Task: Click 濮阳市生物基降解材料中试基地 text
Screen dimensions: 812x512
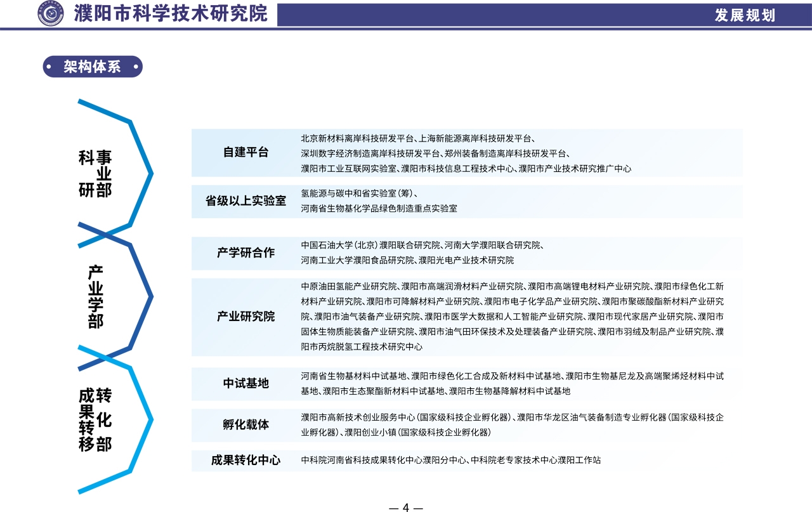Action: coord(510,391)
